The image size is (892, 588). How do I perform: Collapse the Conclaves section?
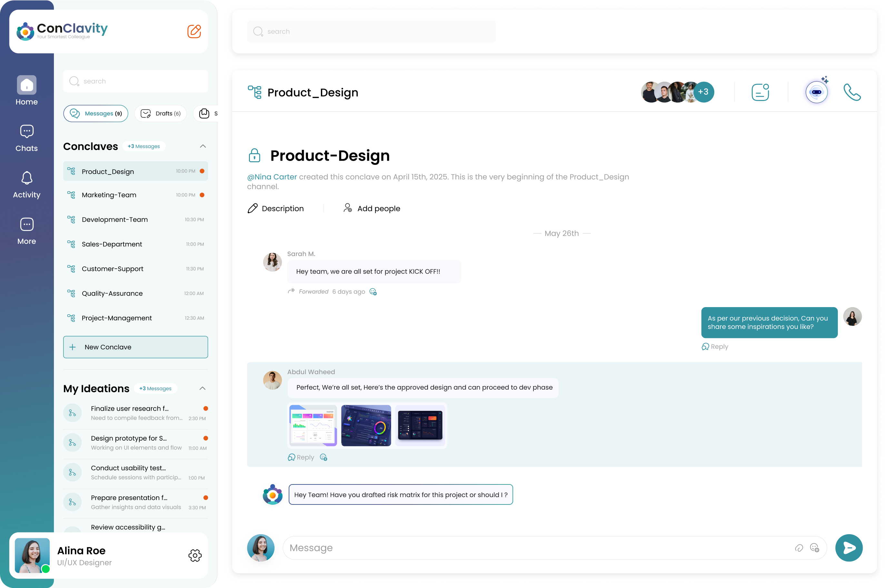coord(203,146)
